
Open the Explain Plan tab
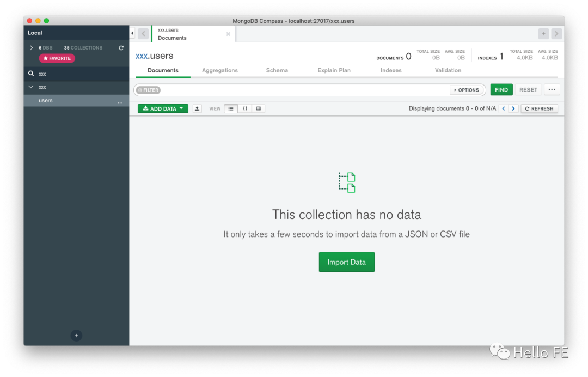pos(334,70)
